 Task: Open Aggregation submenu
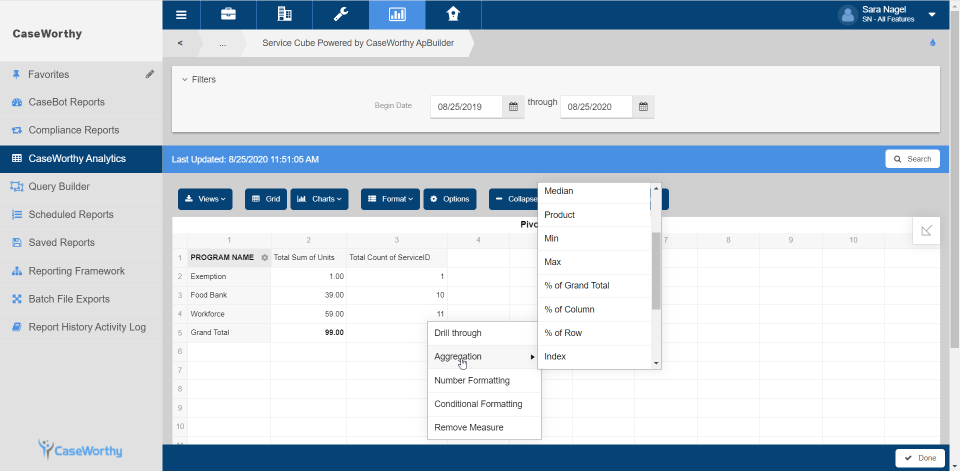(x=484, y=356)
